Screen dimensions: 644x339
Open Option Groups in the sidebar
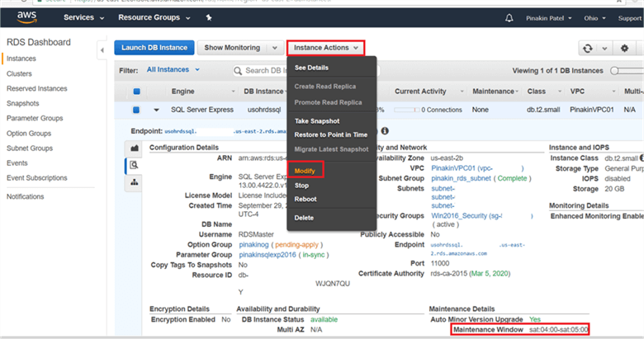click(29, 134)
